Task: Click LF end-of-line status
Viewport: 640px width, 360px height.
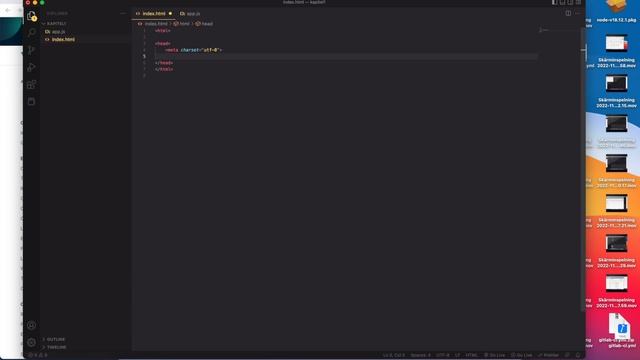Action: [458, 355]
